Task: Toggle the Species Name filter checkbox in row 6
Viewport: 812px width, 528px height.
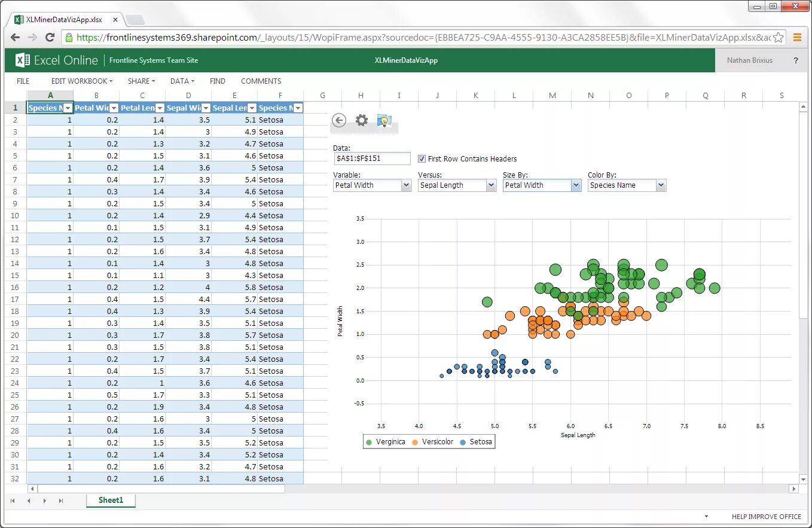Action: coord(297,108)
